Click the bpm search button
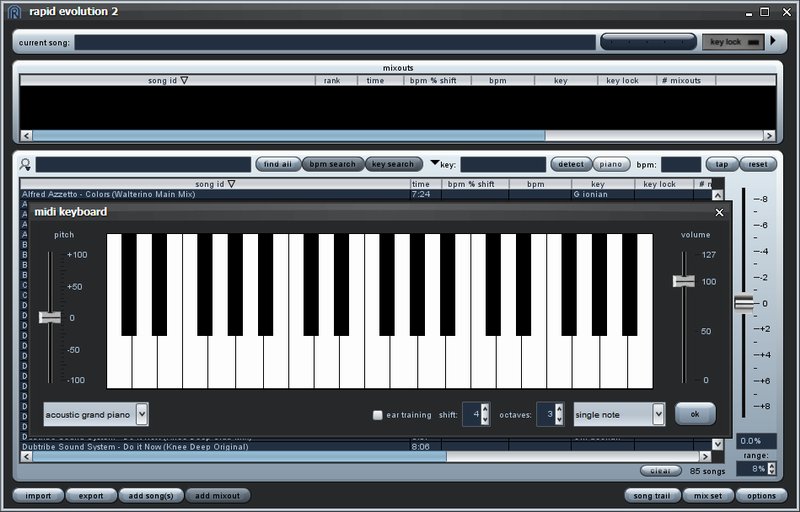 [331, 164]
